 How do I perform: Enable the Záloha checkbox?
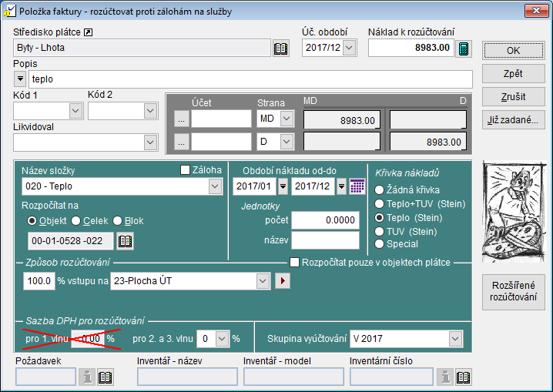[x=185, y=170]
